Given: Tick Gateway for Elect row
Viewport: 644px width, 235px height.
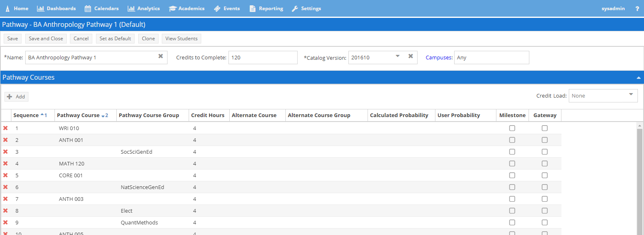Looking at the screenshot, I should point(545,211).
